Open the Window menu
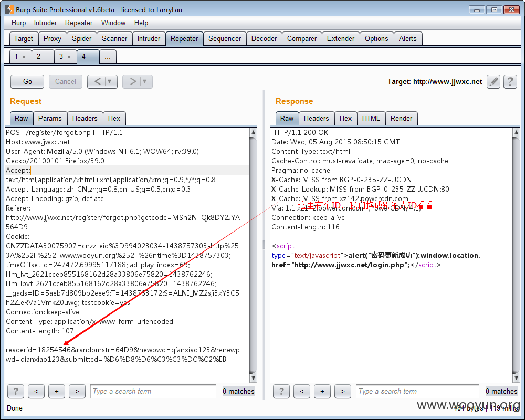The height and width of the screenshot is (420, 525). (x=113, y=23)
